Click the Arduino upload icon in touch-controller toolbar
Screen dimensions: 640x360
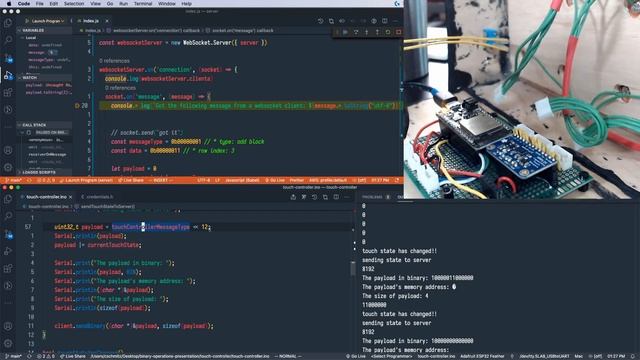click(x=293, y=197)
